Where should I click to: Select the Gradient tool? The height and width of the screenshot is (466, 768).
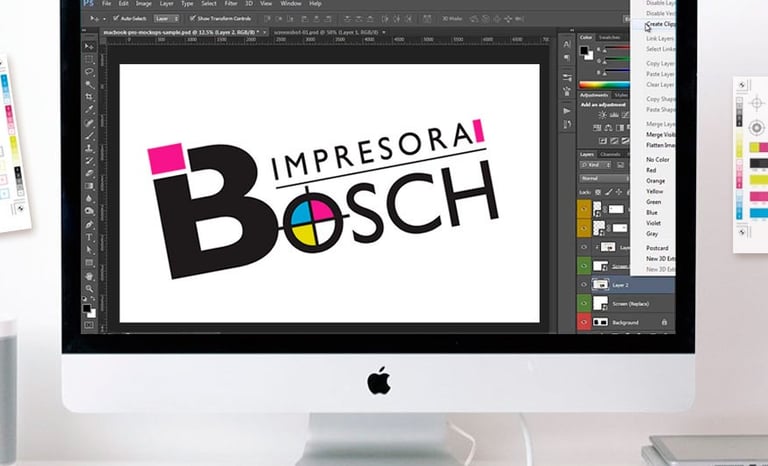point(89,186)
